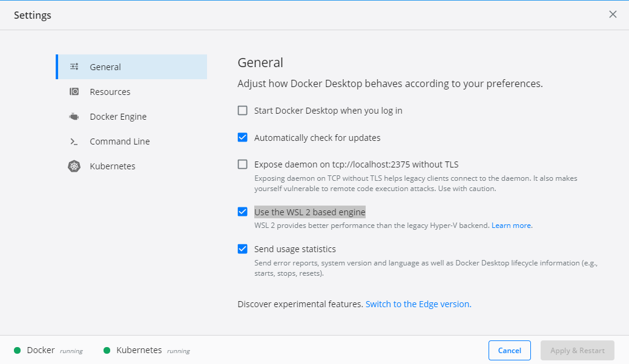Click the Apply & Restart button
This screenshot has height=364, width=629.
click(577, 351)
